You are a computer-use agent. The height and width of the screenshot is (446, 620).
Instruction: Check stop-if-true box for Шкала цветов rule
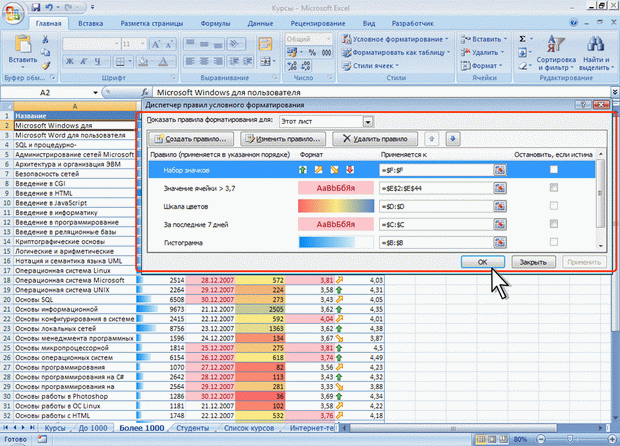[554, 206]
